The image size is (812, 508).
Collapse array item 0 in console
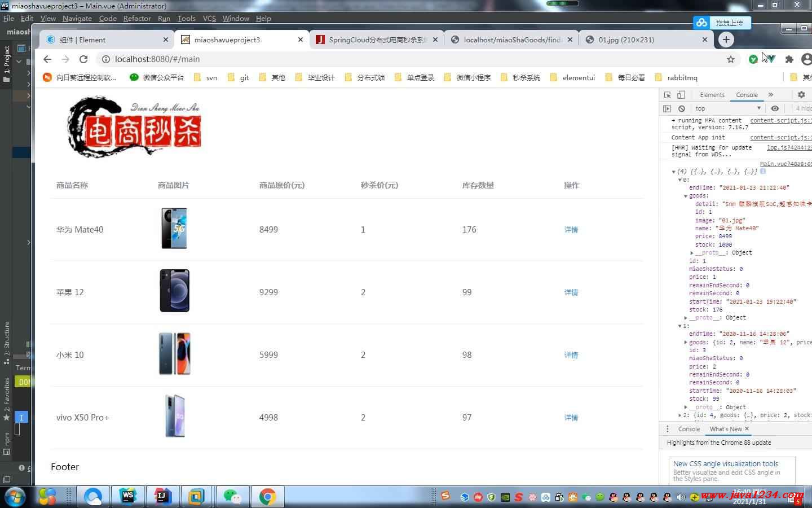(679, 180)
